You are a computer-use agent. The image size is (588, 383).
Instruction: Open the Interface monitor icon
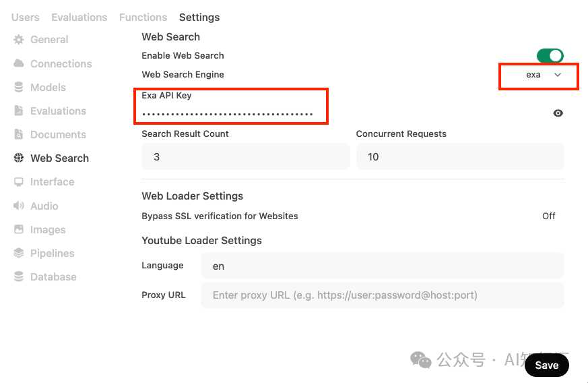pos(19,182)
